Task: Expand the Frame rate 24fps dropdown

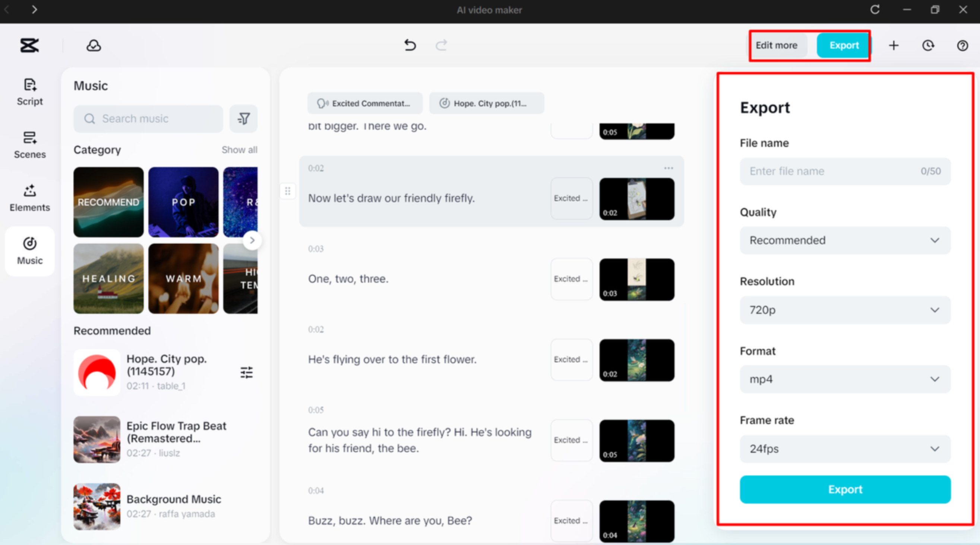Action: 845,449
